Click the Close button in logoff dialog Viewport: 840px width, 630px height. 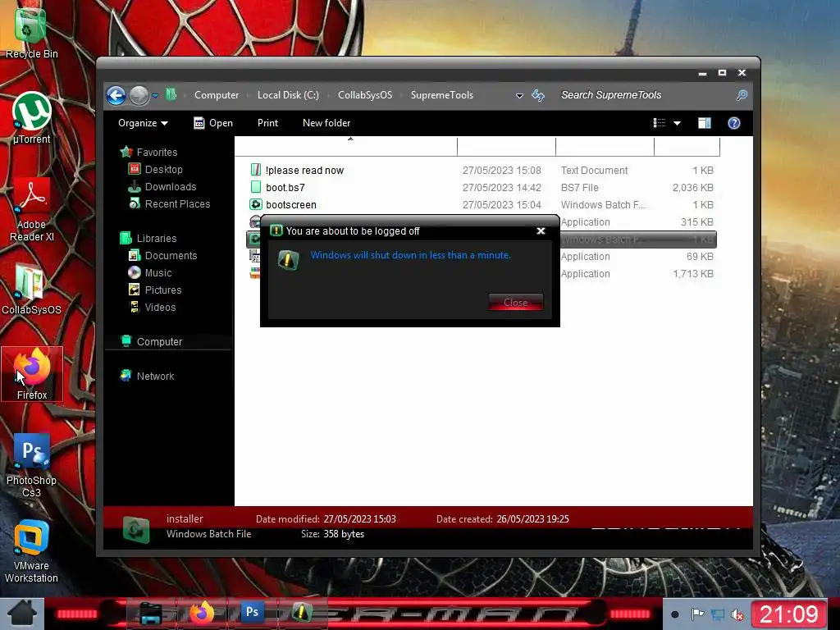[x=515, y=302]
